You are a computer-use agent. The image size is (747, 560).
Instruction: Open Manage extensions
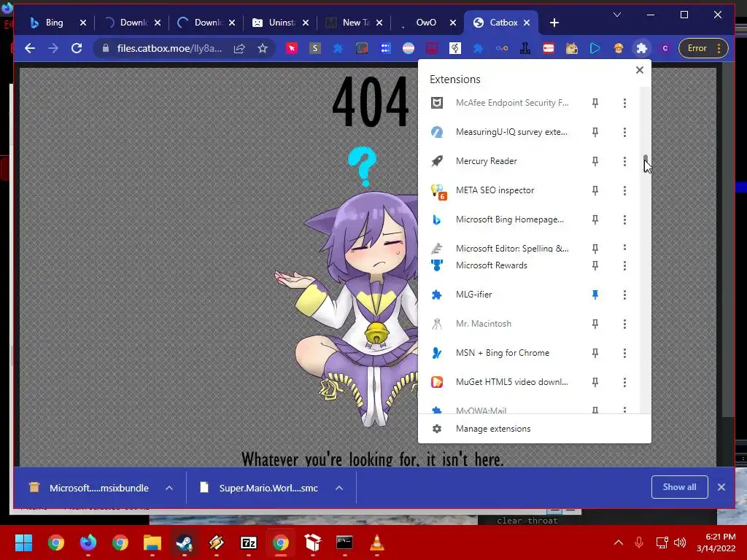[534, 429]
